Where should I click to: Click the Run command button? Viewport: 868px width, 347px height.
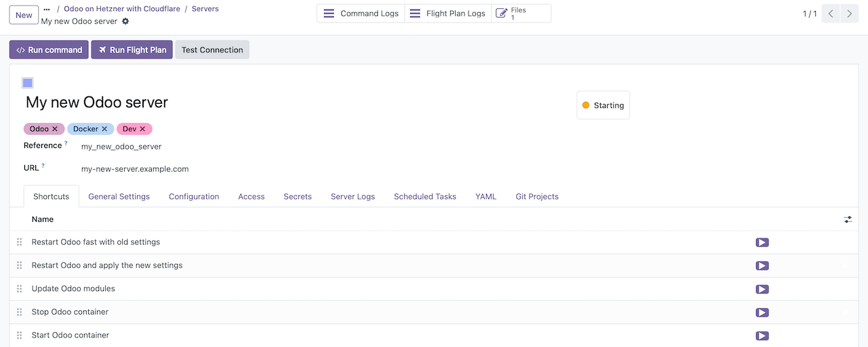coord(49,50)
